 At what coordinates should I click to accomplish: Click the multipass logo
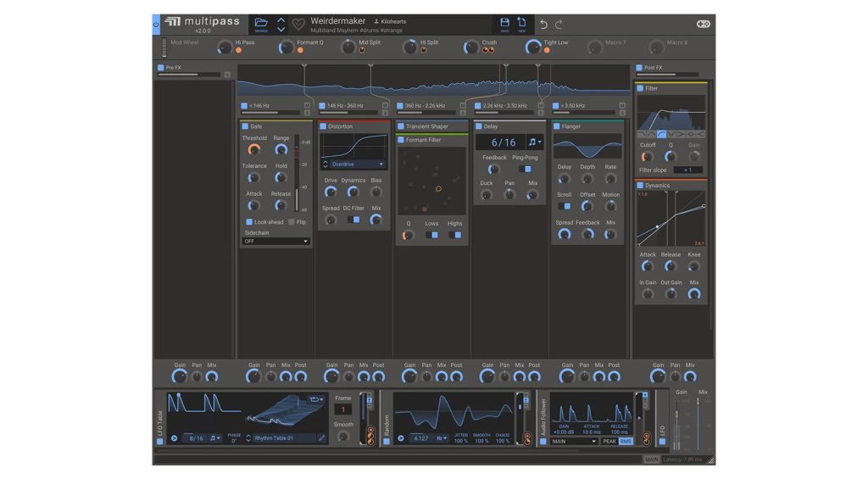[x=202, y=21]
